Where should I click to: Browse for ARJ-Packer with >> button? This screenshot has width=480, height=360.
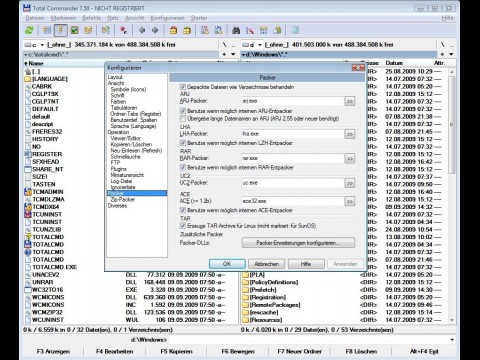(349, 101)
